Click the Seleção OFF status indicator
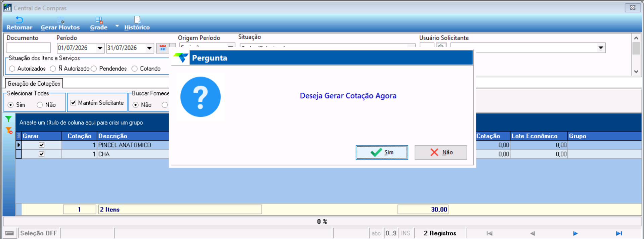The image size is (644, 239). pyautogui.click(x=39, y=233)
